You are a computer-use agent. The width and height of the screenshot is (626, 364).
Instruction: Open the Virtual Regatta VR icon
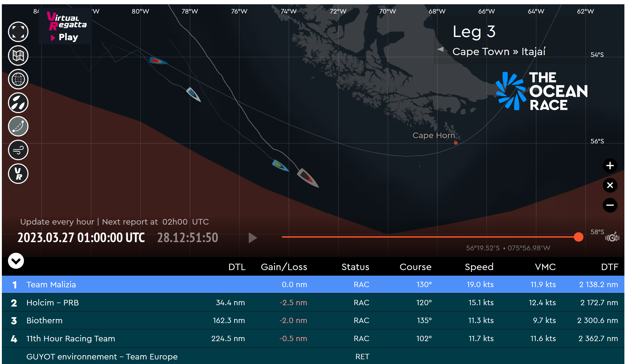coord(18,174)
